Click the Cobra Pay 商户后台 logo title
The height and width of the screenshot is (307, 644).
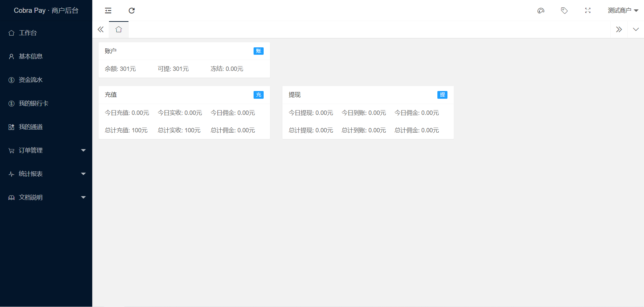coord(46,10)
